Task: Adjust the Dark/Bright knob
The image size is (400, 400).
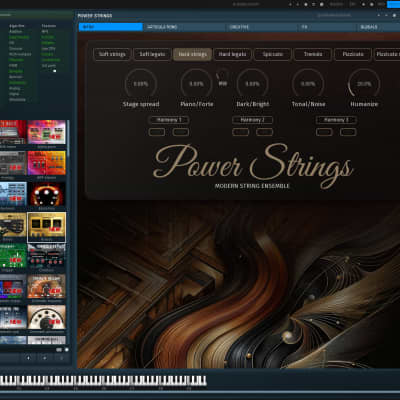Action: pos(252,84)
